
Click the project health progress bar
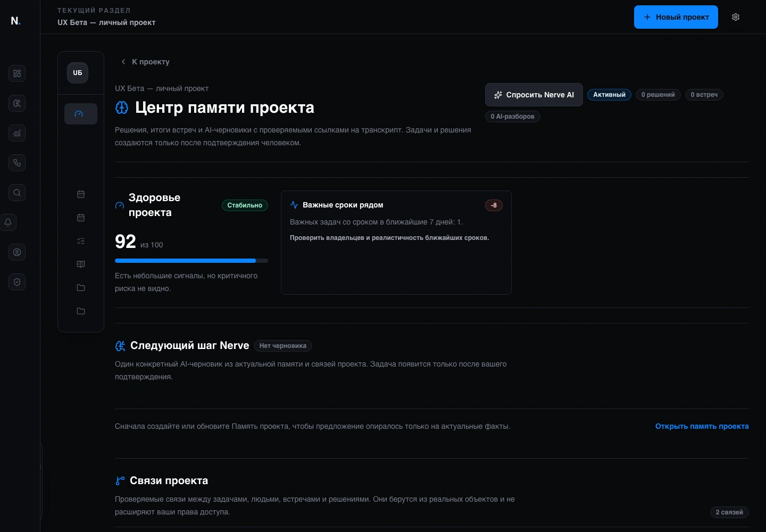pyautogui.click(x=191, y=261)
